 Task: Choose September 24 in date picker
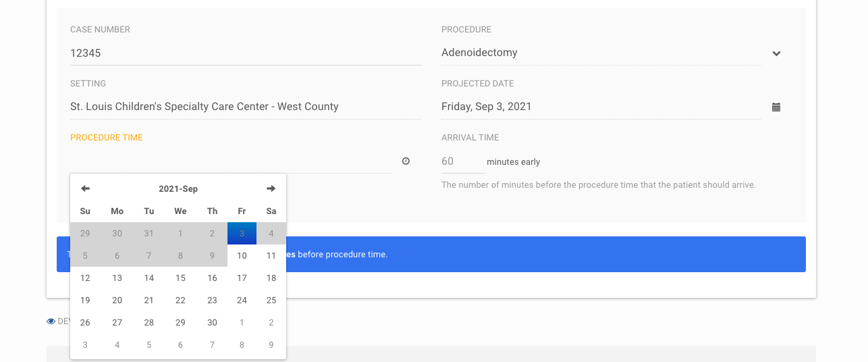tap(242, 301)
